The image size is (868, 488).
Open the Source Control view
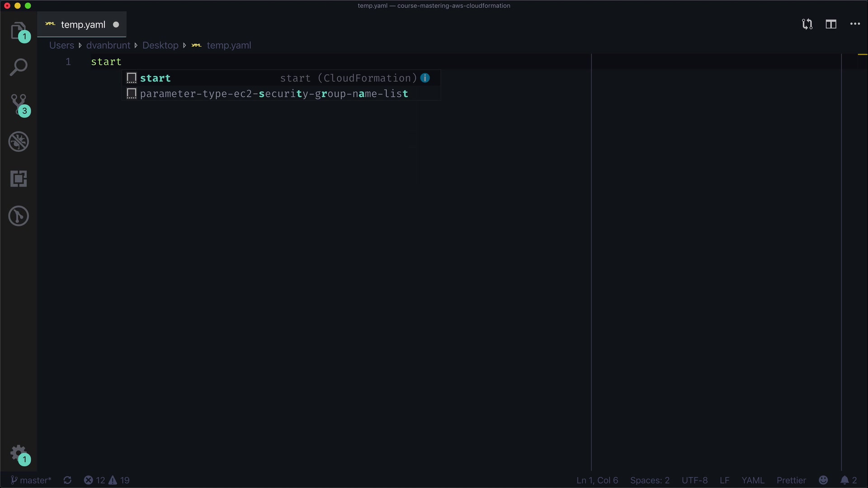[18, 104]
